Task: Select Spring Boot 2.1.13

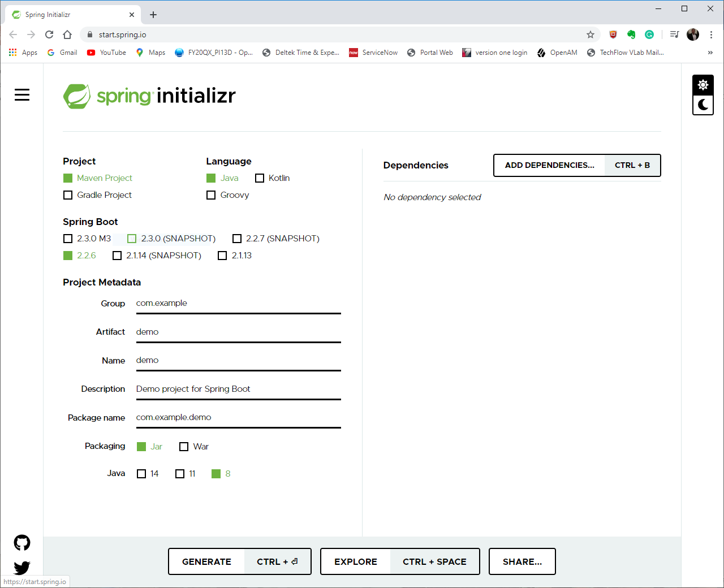Action: (x=235, y=256)
